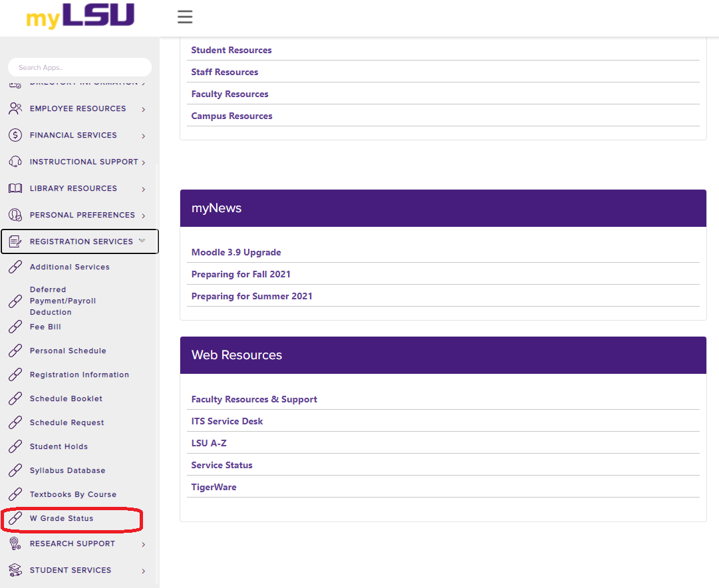Screen dimensions: 719x588
Task: Click the link icon beside Student Holds
Action: pos(15,446)
